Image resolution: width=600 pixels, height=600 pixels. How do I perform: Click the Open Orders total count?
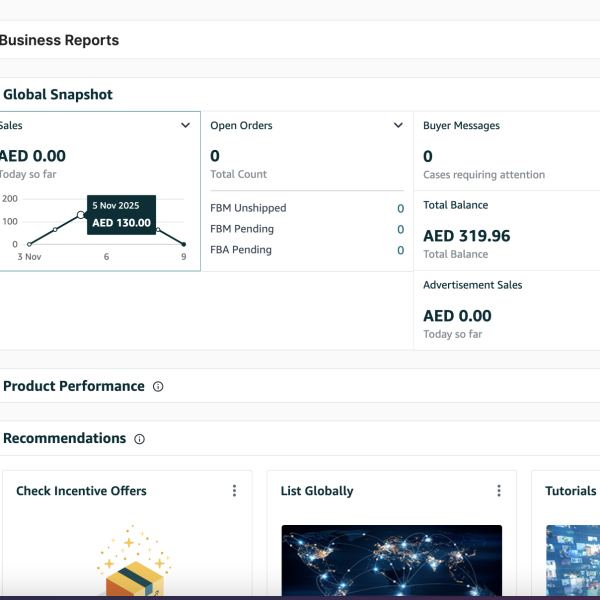coord(215,156)
